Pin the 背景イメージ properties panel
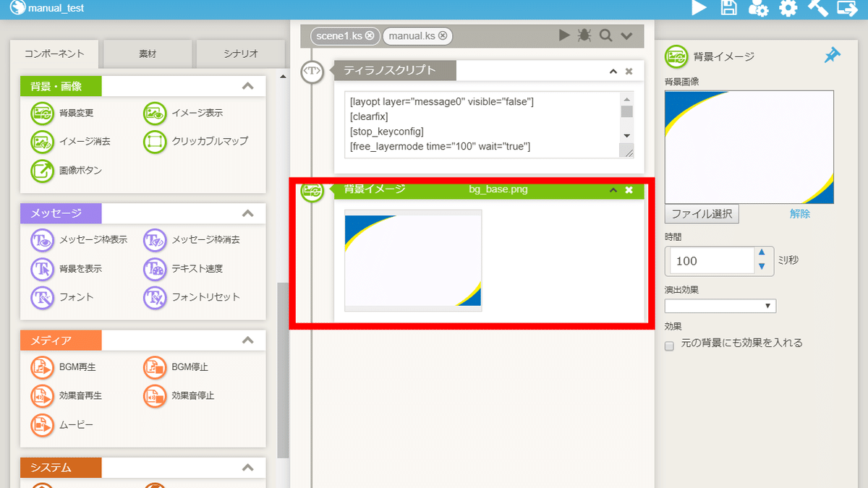The image size is (868, 488). 833,56
